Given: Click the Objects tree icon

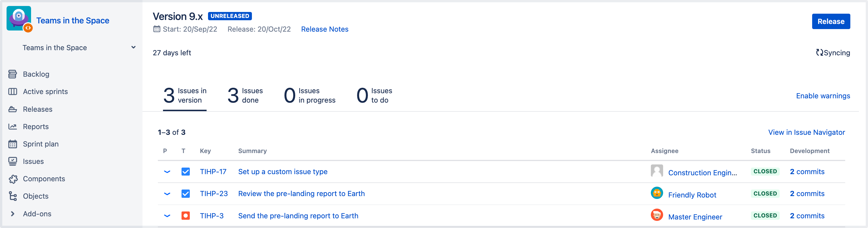Looking at the screenshot, I should [13, 196].
